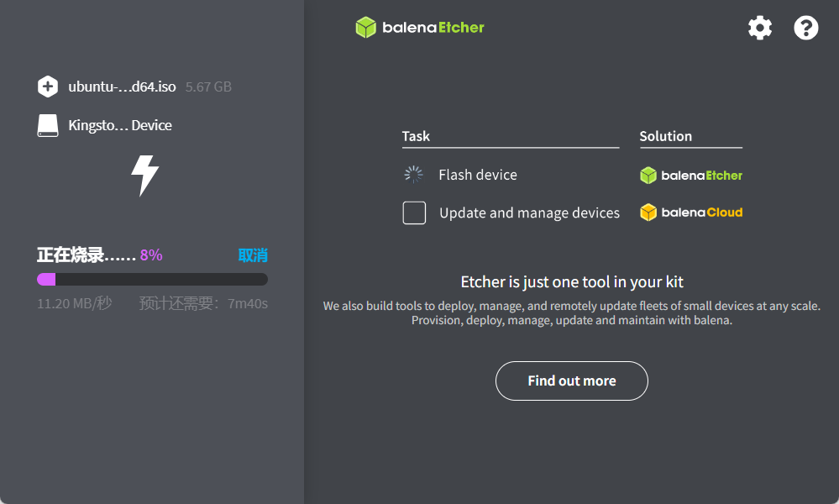This screenshot has height=504, width=839.
Task: Select the ubuntu-...d64.iso file name
Action: point(122,87)
